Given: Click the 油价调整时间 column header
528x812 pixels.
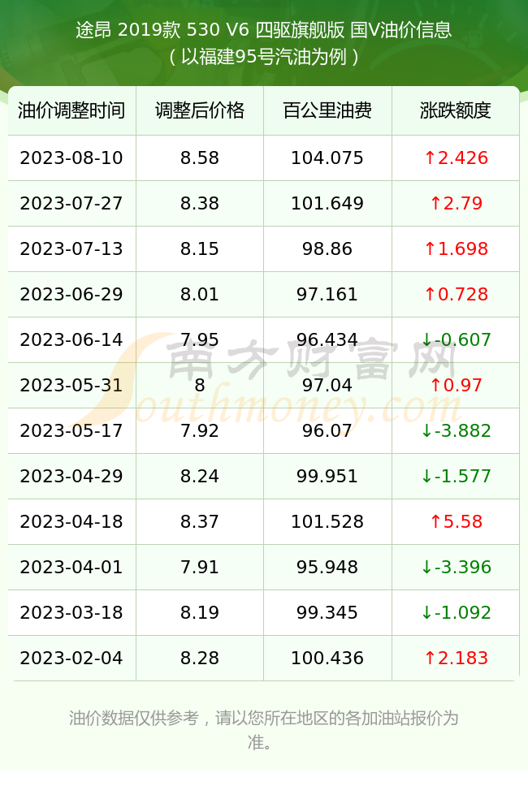Looking at the screenshot, I should click(x=71, y=110).
